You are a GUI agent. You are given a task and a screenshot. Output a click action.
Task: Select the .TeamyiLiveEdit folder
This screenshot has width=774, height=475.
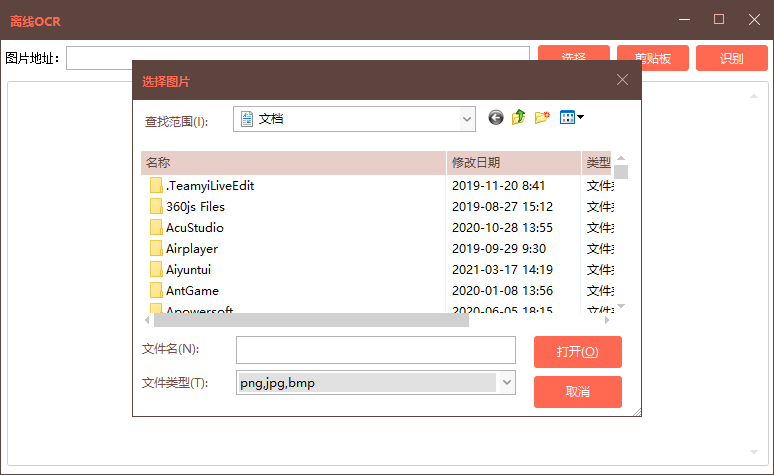(x=203, y=186)
